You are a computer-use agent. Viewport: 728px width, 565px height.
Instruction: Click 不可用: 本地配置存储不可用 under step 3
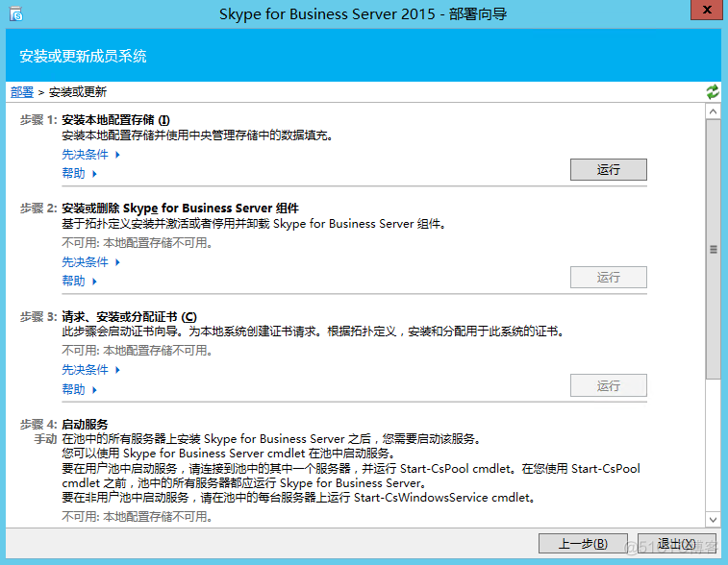137,350
